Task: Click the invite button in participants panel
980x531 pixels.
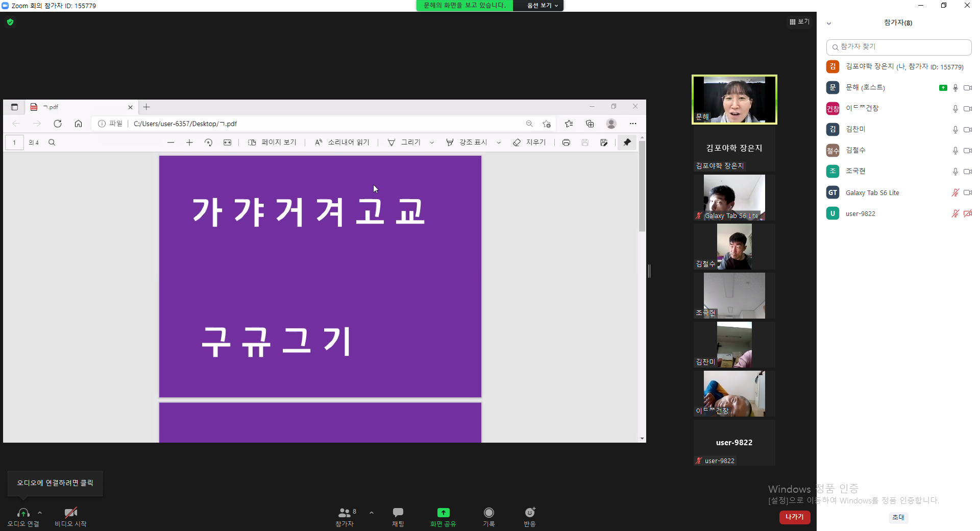Action: [x=898, y=517]
